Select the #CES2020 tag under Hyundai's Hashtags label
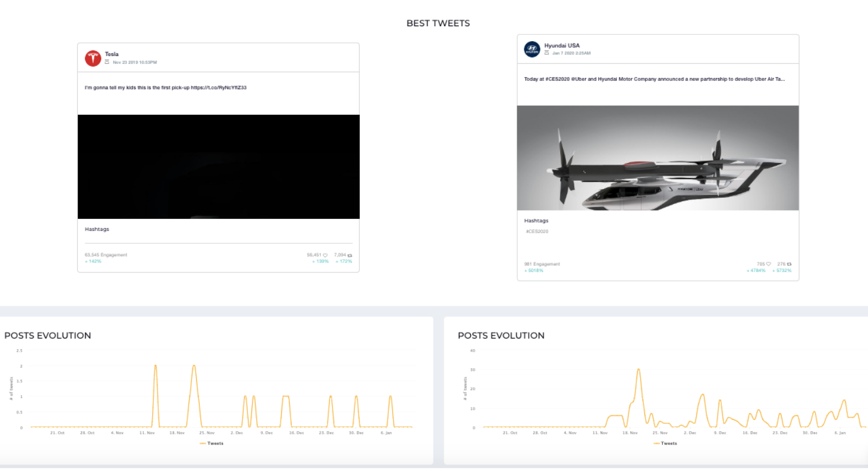 click(x=537, y=231)
